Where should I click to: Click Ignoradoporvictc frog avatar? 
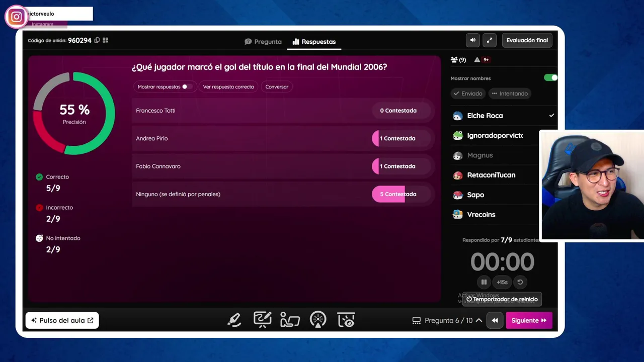pos(457,135)
